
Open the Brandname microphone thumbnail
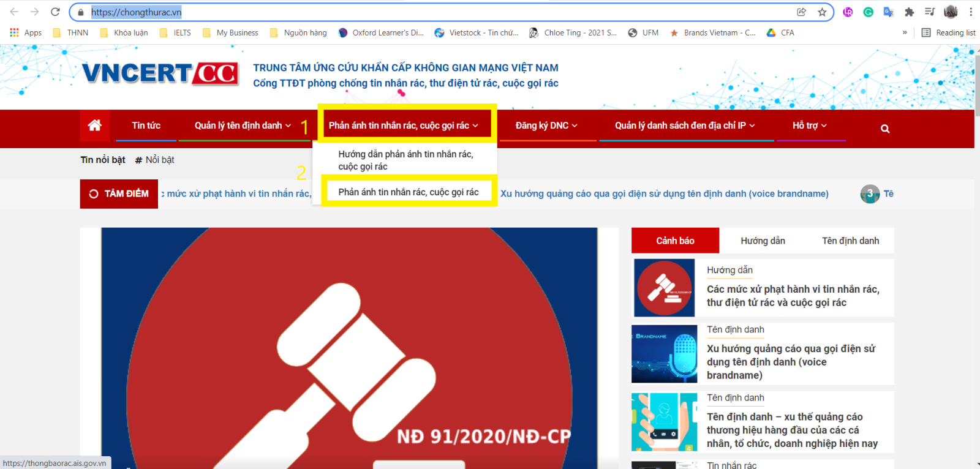pyautogui.click(x=664, y=354)
